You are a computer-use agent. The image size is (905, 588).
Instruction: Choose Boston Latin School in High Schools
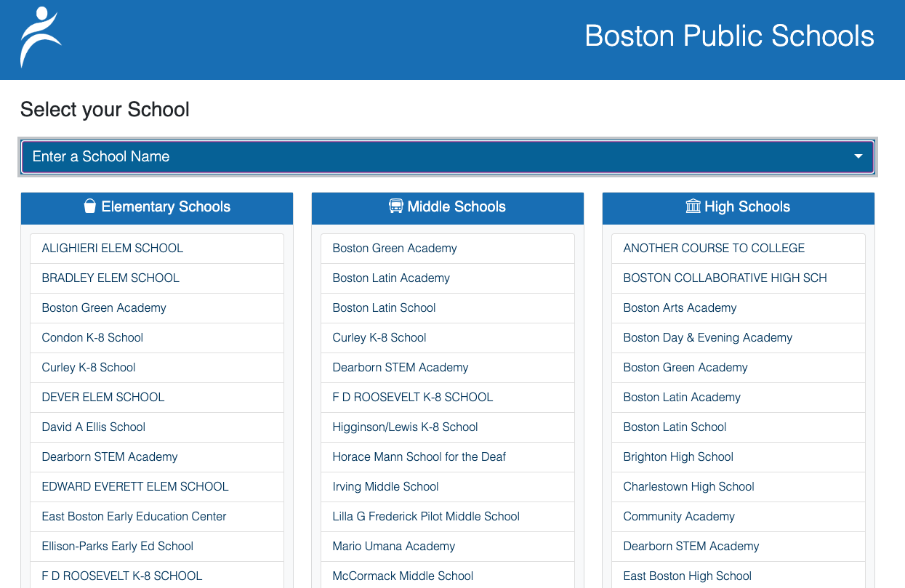739,427
